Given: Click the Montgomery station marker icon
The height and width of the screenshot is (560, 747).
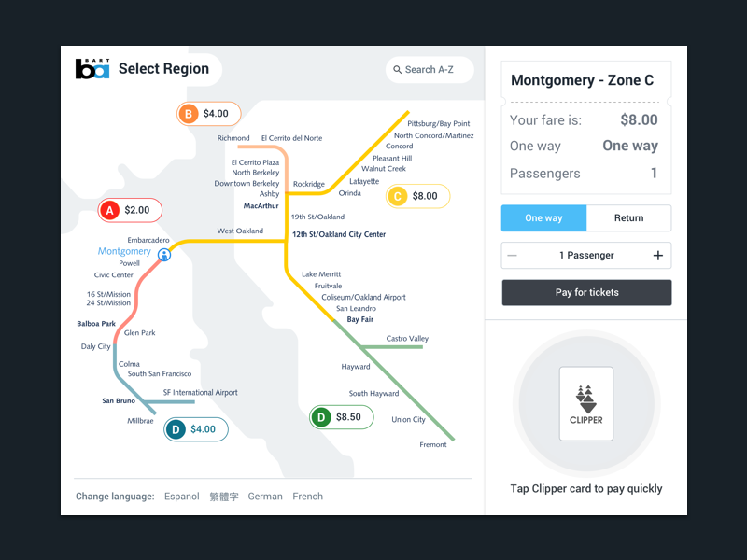Looking at the screenshot, I should [x=164, y=255].
